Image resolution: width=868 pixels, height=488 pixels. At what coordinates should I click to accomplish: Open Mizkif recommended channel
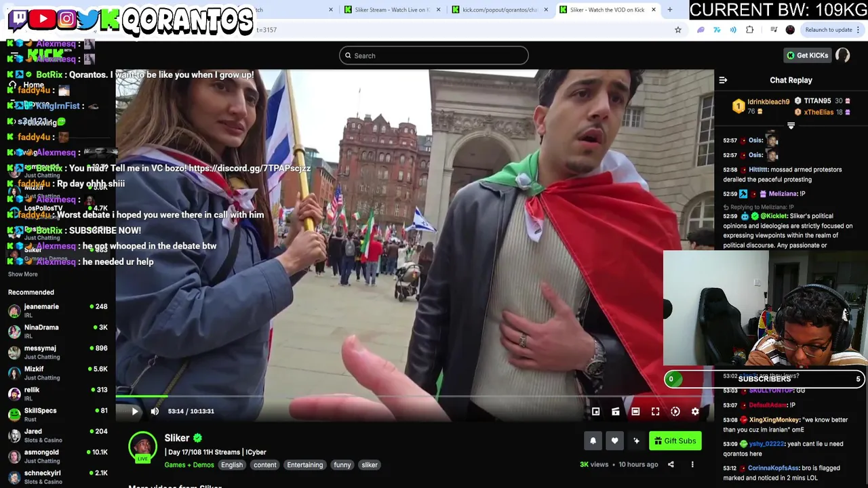58,373
